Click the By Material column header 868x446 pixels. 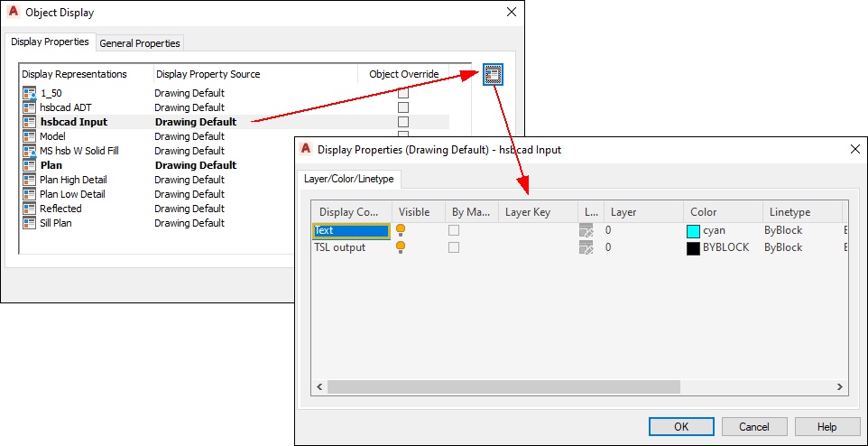pos(472,212)
